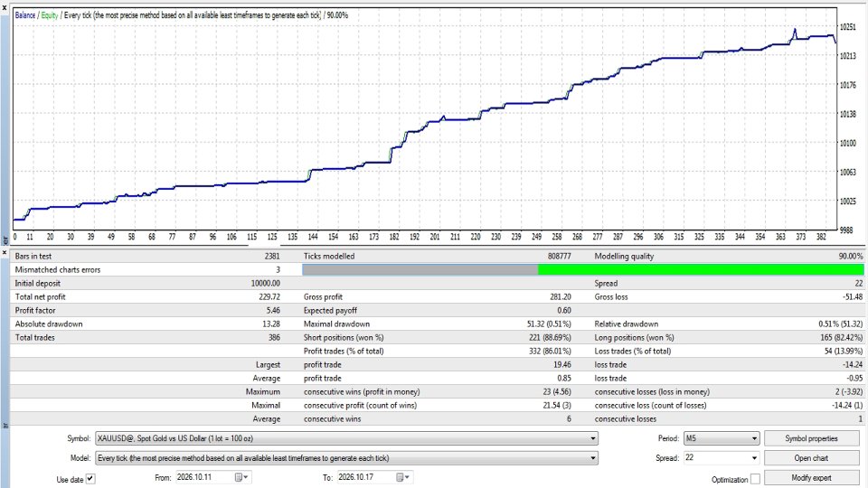Select the Absolute drawdown value 13.28
This screenshot has height=488, width=868.
point(270,324)
